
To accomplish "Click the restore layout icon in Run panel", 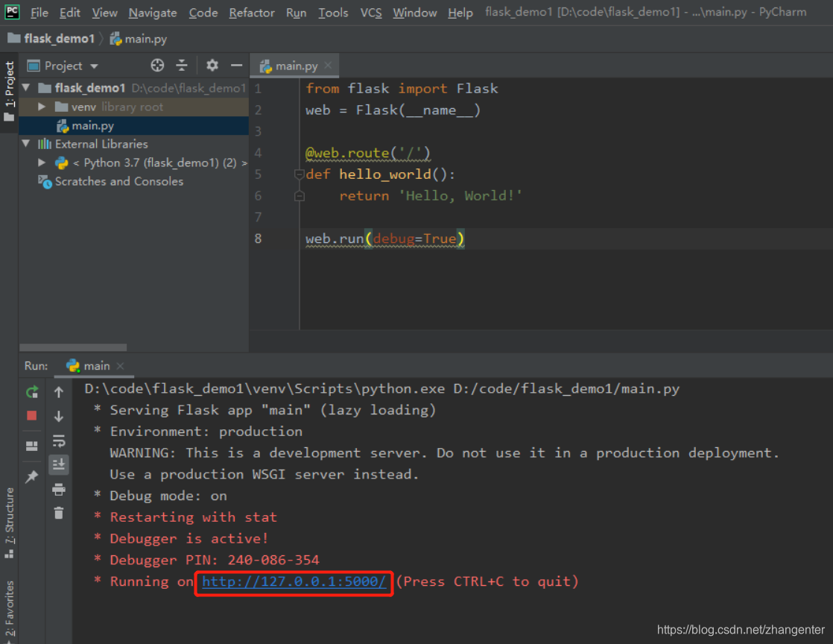I will click(x=32, y=446).
